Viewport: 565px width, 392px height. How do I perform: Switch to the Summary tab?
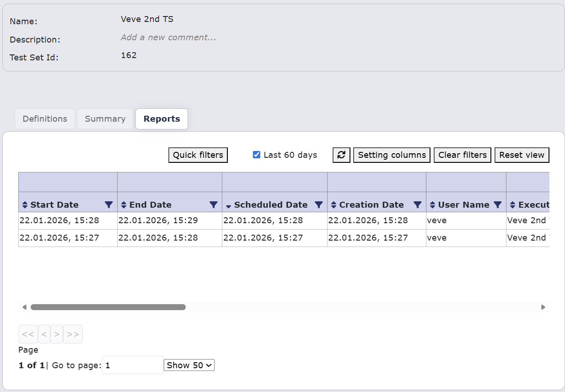pyautogui.click(x=105, y=119)
